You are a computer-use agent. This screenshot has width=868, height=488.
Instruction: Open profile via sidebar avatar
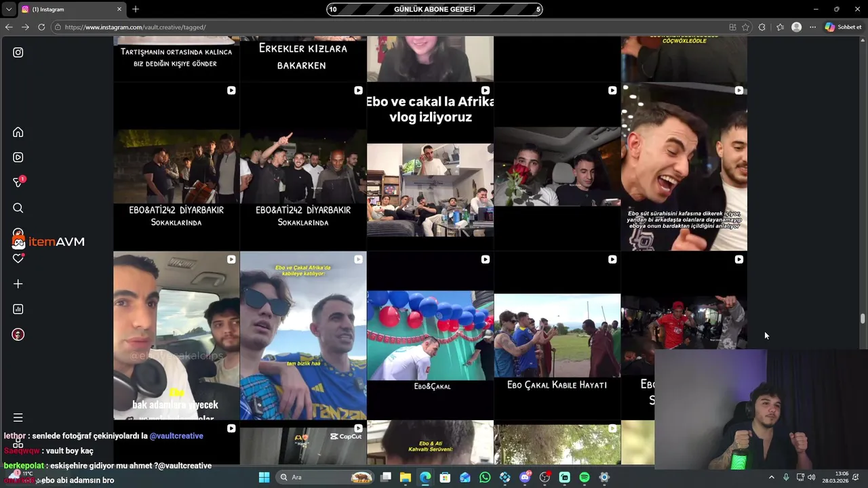point(18,335)
